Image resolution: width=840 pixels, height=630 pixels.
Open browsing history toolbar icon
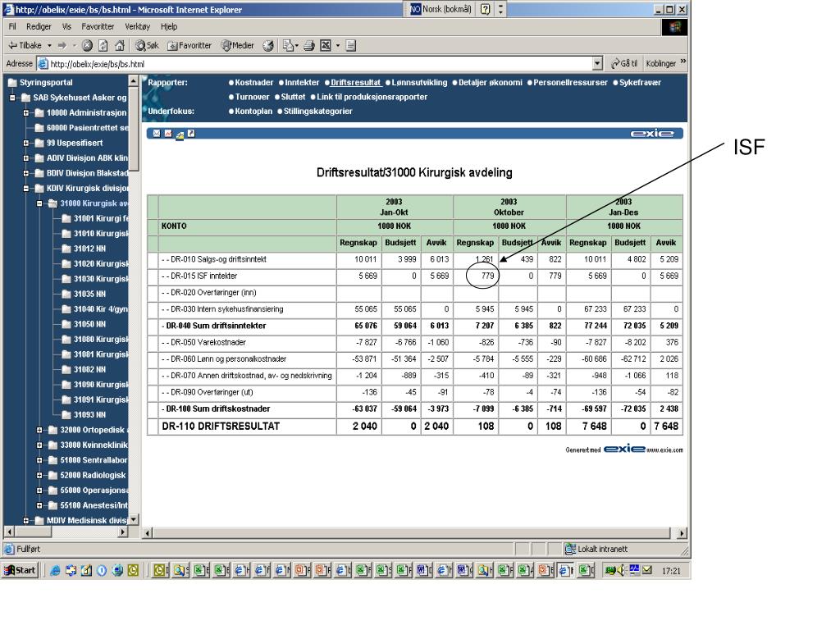[268, 46]
